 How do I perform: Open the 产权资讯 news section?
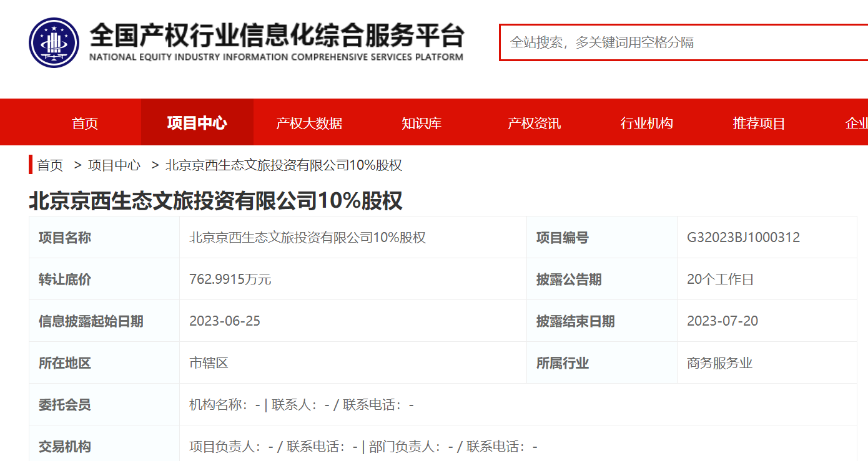(x=533, y=122)
